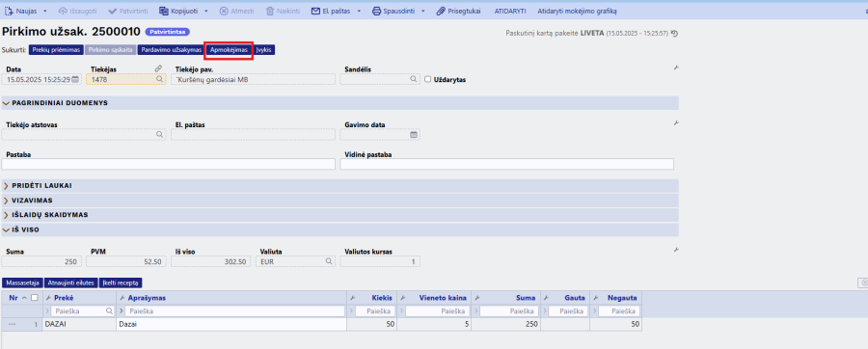This screenshot has width=868, height=349.
Task: Enable the Uždarytas checkbox
Action: coord(428,80)
